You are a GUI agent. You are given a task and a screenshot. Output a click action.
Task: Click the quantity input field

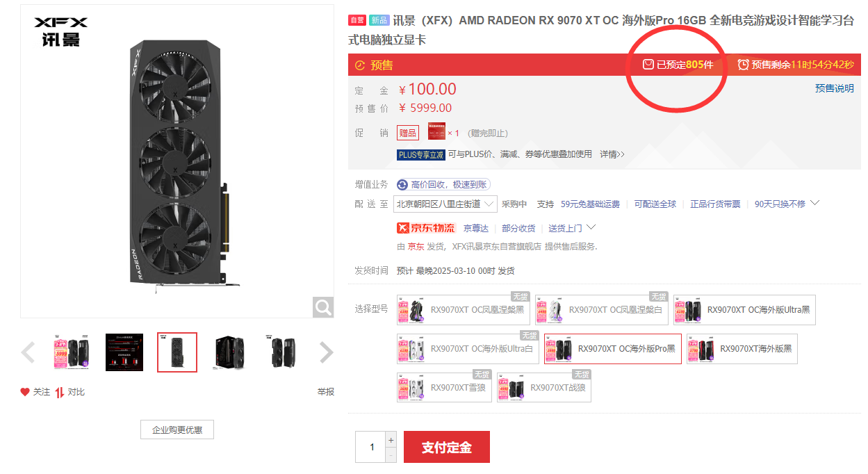pos(370,447)
